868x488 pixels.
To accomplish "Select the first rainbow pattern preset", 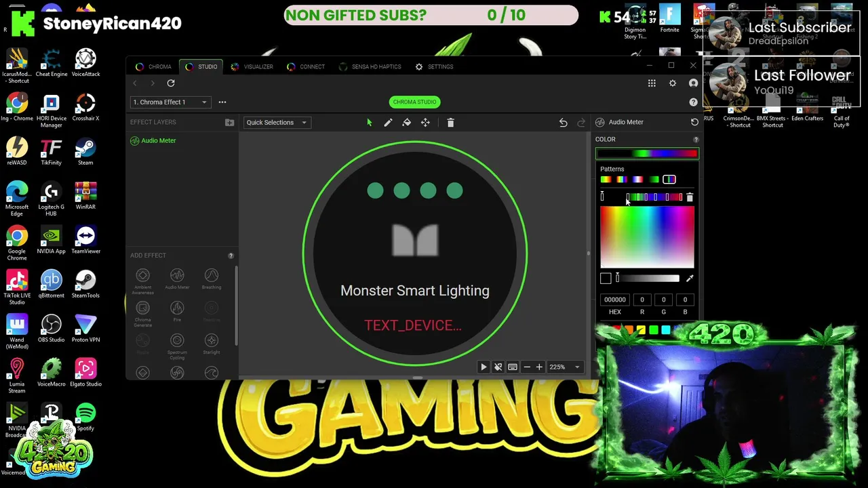I will click(605, 180).
